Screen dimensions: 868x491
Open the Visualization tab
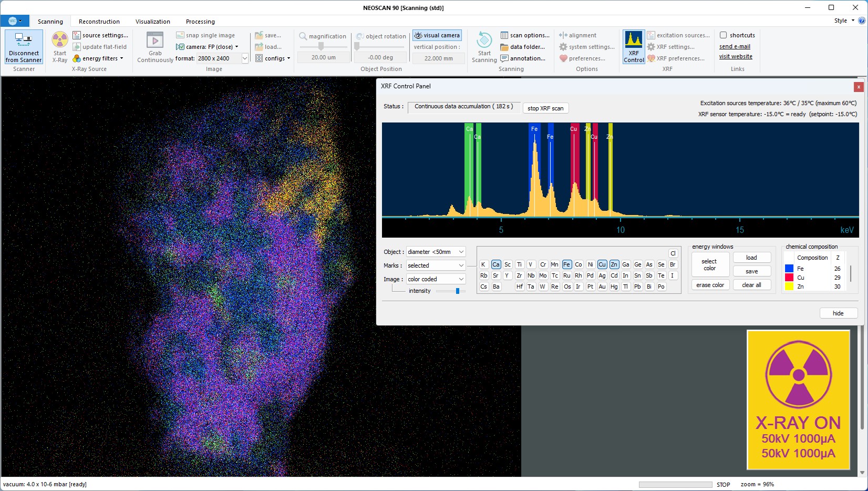click(153, 22)
